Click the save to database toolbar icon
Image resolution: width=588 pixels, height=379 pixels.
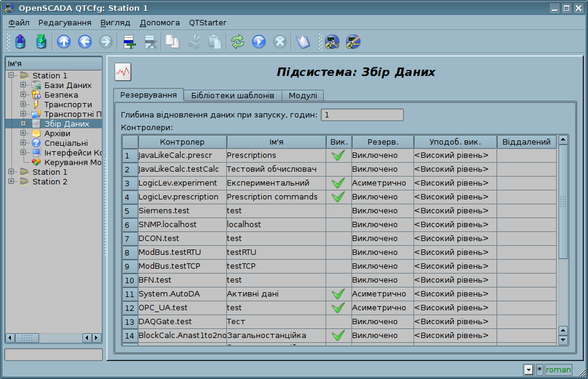coord(41,42)
